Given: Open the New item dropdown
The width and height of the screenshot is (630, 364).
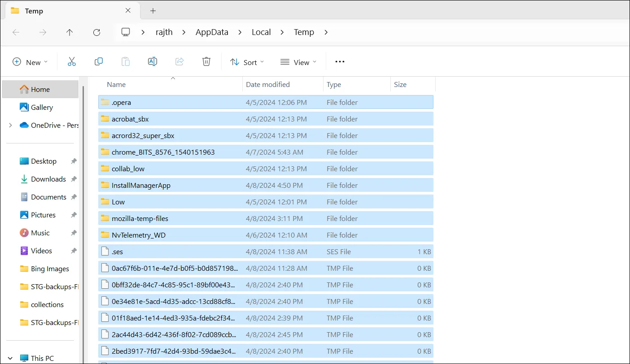Looking at the screenshot, I should pos(30,62).
